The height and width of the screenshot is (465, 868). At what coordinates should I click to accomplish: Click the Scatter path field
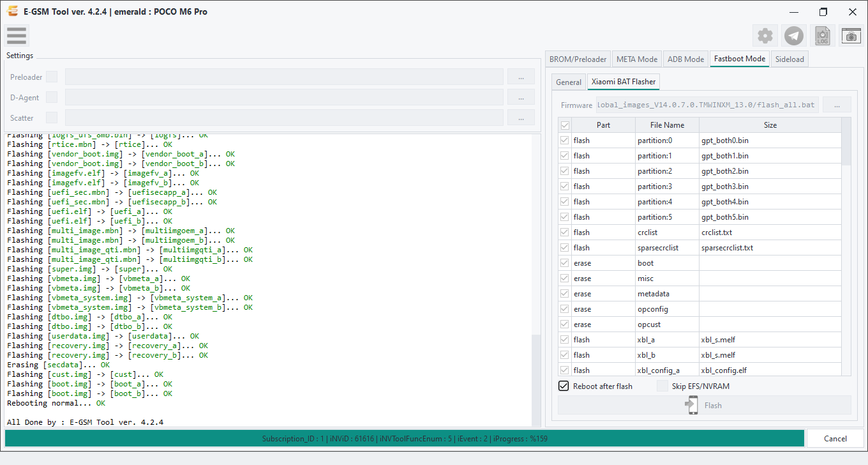tap(284, 118)
